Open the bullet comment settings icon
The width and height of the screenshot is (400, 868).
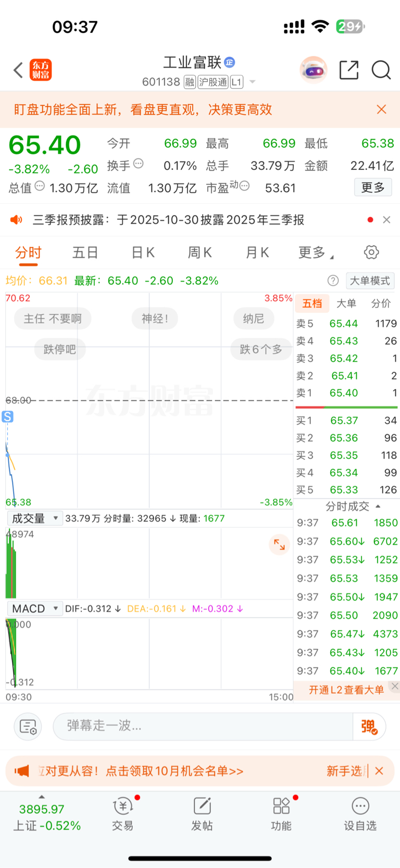(27, 726)
